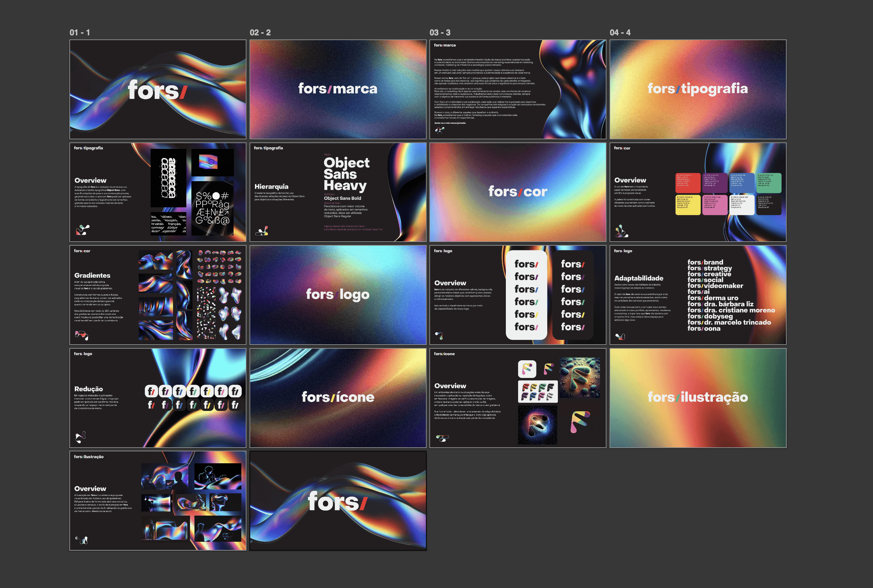Click first white f/ badge in Redução slide
The height and width of the screenshot is (588, 873).
(x=151, y=391)
